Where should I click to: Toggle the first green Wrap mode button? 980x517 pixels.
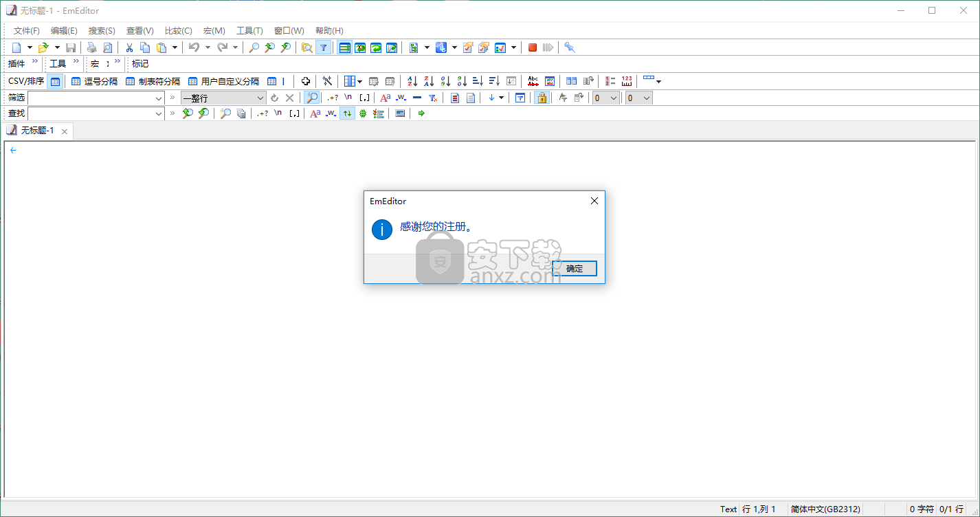(x=344, y=47)
